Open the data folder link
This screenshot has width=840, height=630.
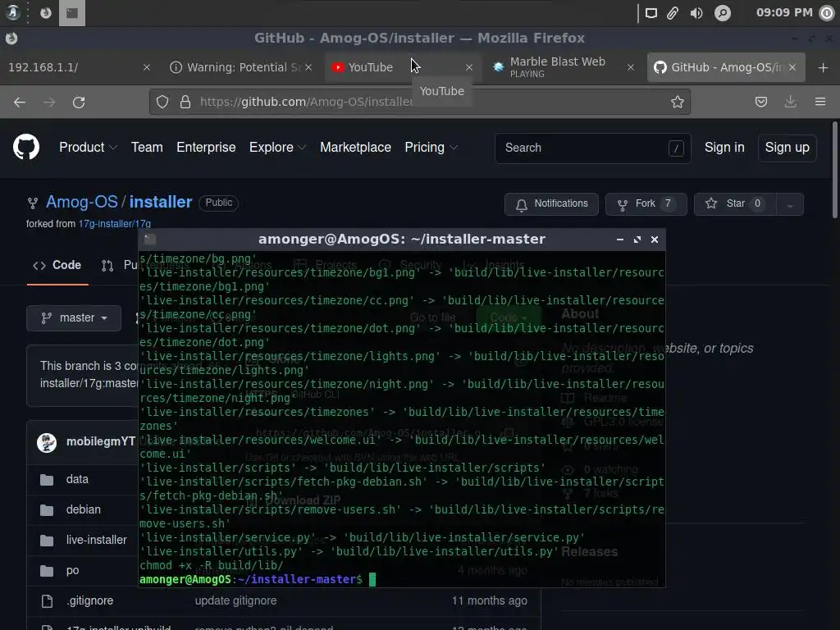pos(77,479)
